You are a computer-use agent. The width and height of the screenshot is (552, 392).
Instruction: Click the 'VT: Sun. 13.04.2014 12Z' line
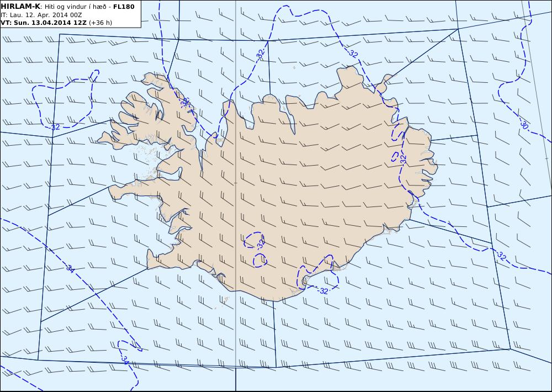click(x=56, y=23)
